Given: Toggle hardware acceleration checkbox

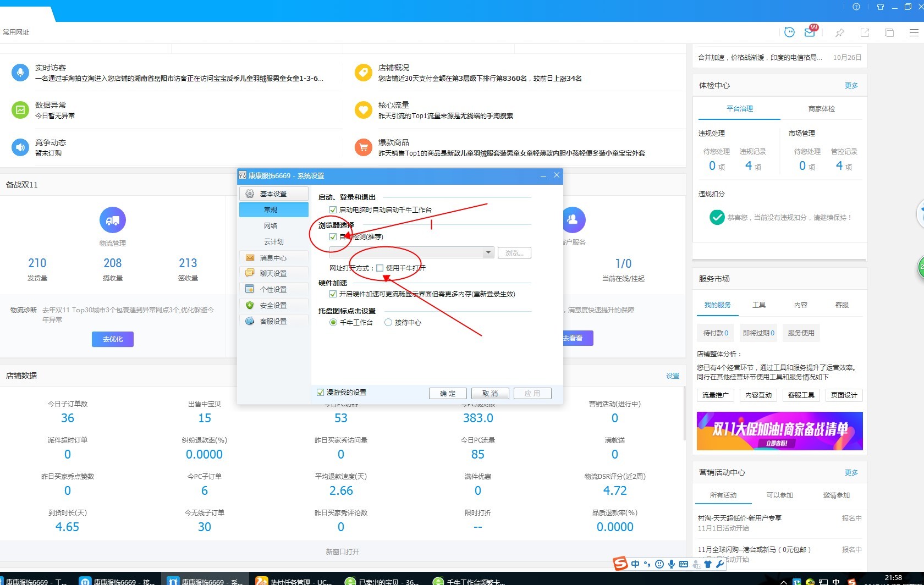Looking at the screenshot, I should tap(333, 294).
